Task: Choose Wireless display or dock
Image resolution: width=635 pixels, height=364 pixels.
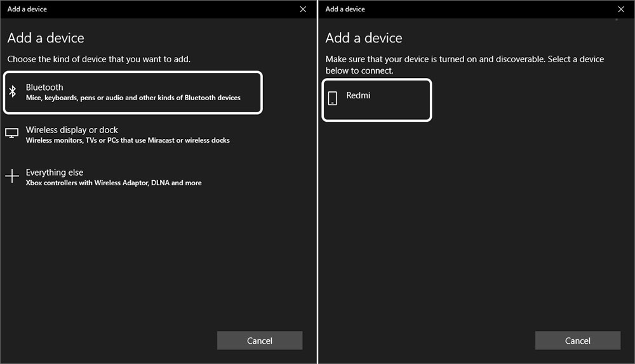Action: [x=72, y=130]
